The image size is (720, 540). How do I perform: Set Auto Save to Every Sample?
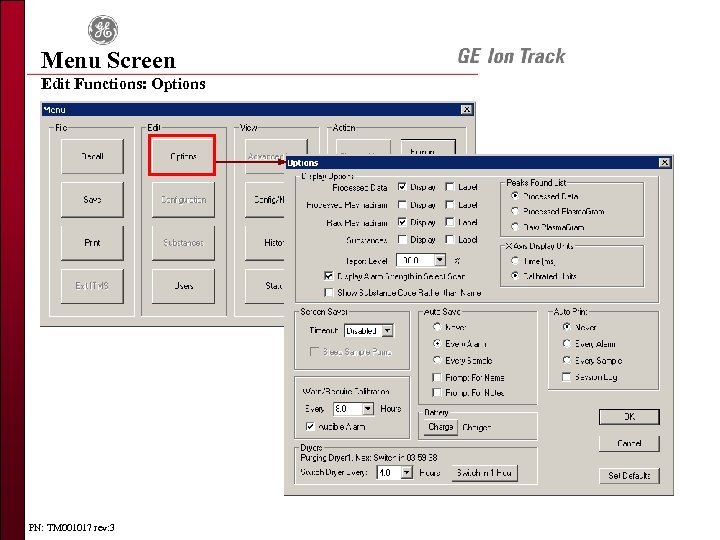coord(437,360)
